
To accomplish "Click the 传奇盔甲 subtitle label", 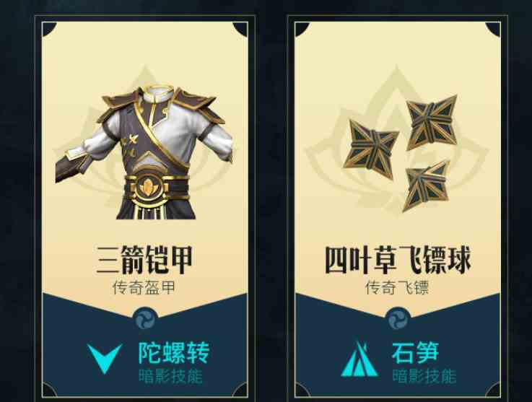I will tap(144, 288).
